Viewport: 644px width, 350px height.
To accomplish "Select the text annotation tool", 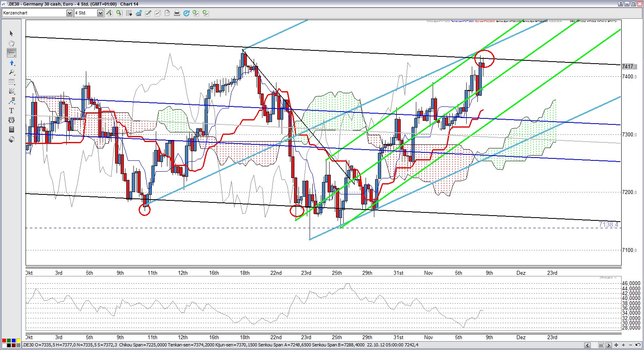I will tap(12, 110).
